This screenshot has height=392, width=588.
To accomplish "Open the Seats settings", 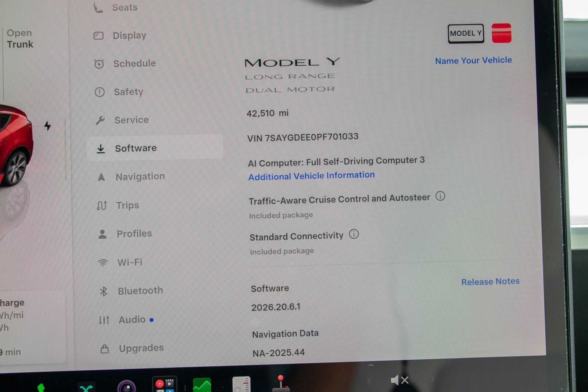I will point(115,7).
